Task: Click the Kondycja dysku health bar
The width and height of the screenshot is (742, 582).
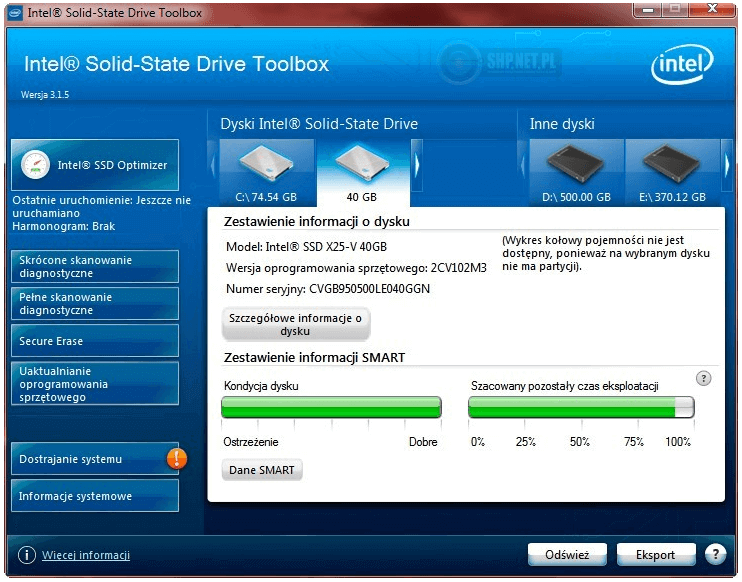Action: [x=331, y=407]
